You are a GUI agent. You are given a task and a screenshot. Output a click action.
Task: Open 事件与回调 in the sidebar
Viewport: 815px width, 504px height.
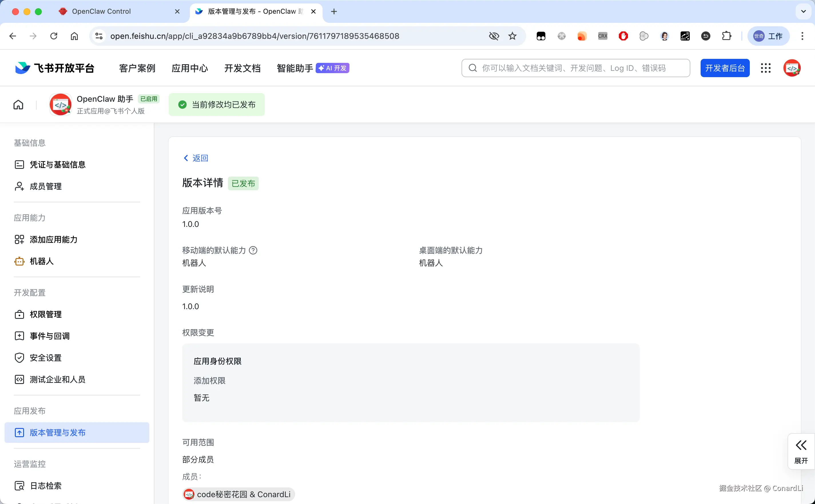point(49,336)
